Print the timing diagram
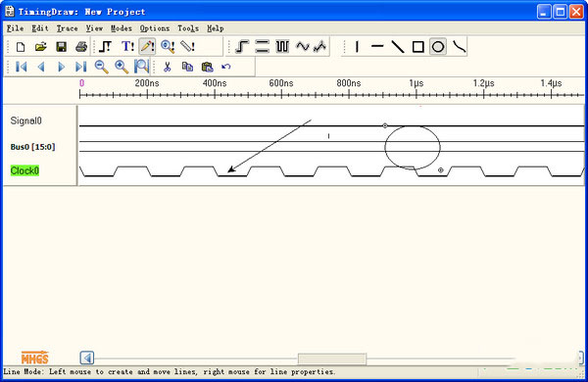 coord(81,47)
